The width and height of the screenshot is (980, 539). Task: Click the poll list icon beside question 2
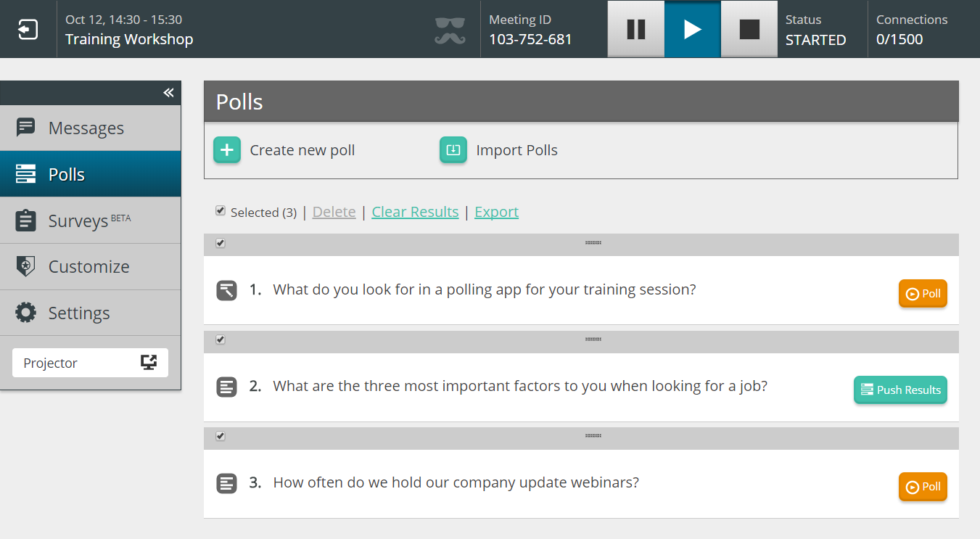point(226,386)
